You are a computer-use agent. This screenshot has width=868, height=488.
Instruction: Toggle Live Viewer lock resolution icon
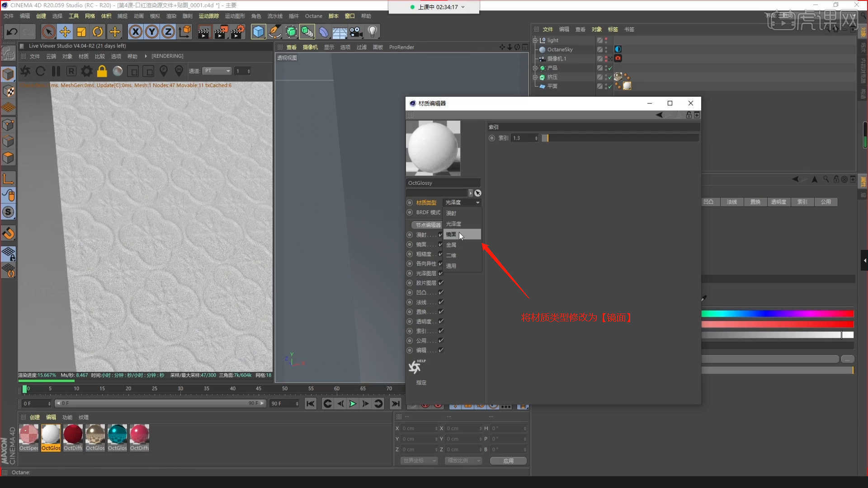pyautogui.click(x=102, y=71)
